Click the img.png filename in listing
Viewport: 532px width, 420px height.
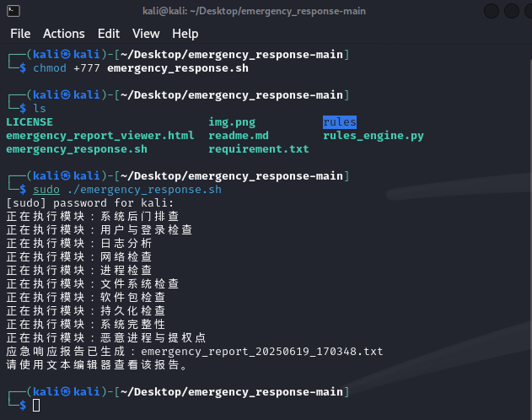[x=232, y=122]
